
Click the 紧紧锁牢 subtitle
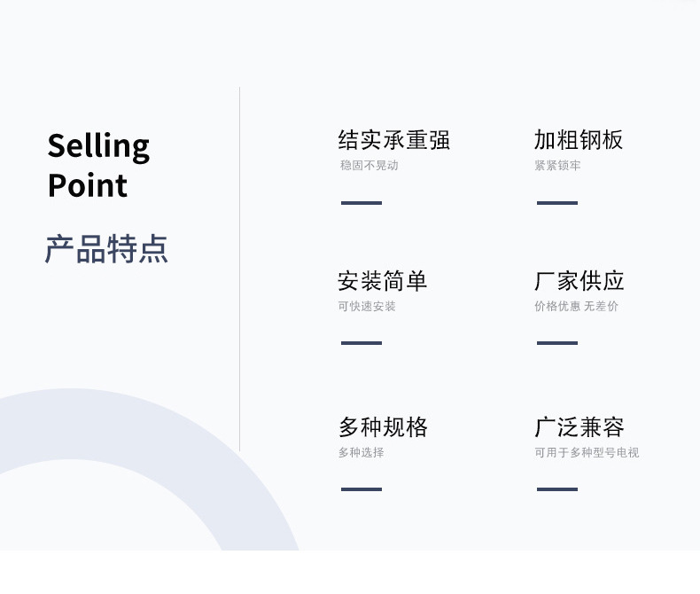(557, 165)
